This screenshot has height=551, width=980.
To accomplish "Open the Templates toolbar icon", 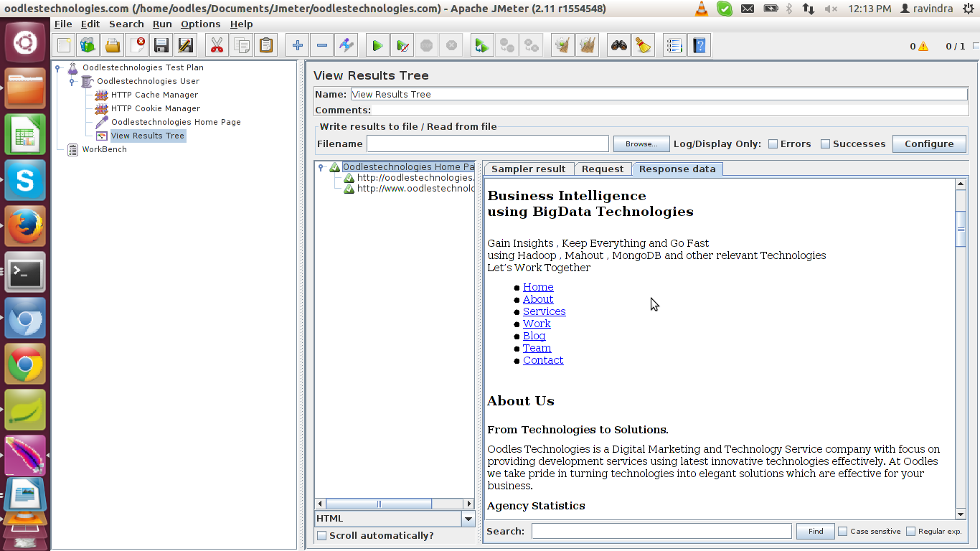I will tap(88, 46).
